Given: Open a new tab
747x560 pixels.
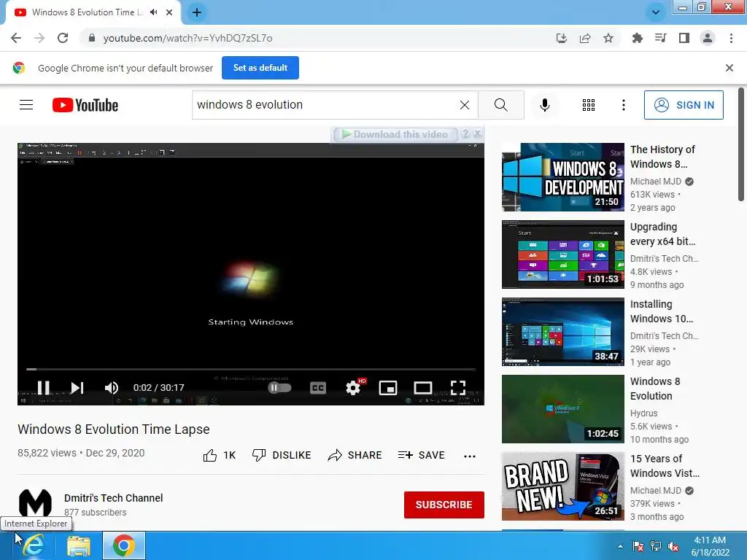Looking at the screenshot, I should click(197, 12).
